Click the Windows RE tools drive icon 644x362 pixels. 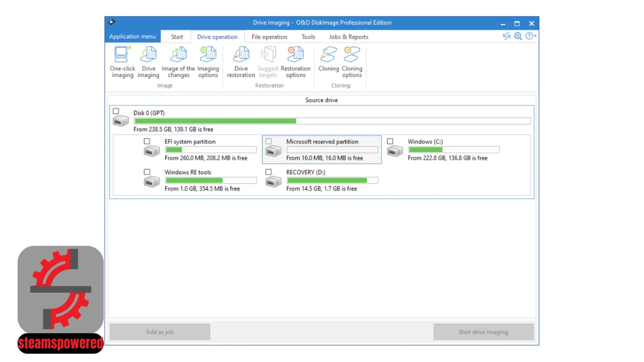(152, 182)
